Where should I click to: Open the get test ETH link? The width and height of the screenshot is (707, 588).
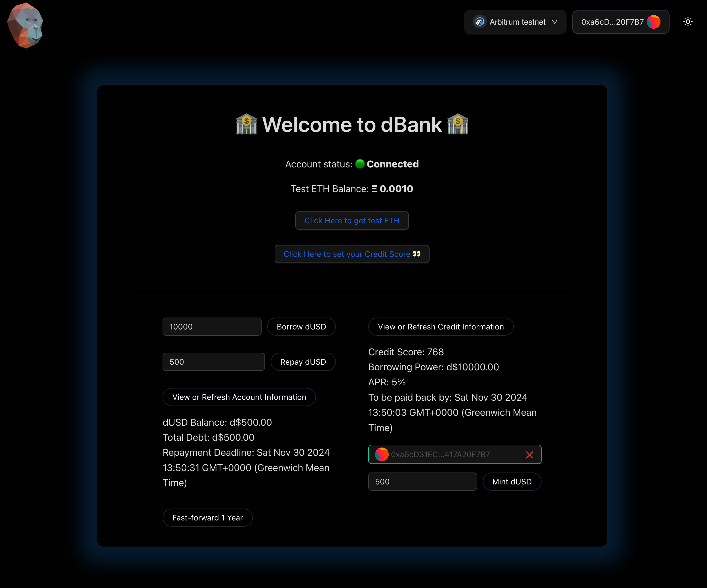352,220
